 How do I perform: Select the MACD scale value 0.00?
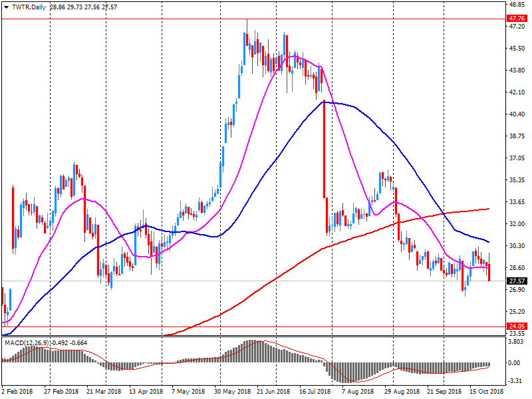pyautogui.click(x=514, y=363)
